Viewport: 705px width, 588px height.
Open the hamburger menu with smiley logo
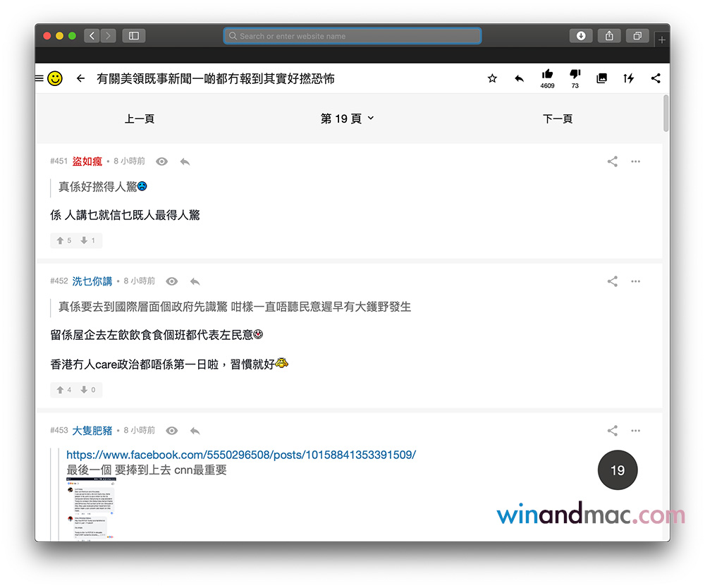[x=49, y=78]
